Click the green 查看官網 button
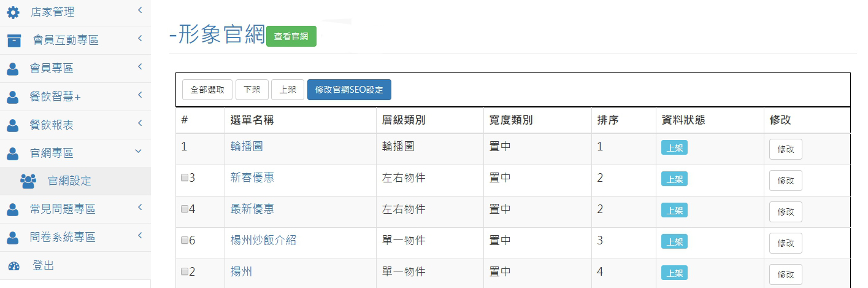Viewport: 868px width, 288px height. tap(291, 36)
